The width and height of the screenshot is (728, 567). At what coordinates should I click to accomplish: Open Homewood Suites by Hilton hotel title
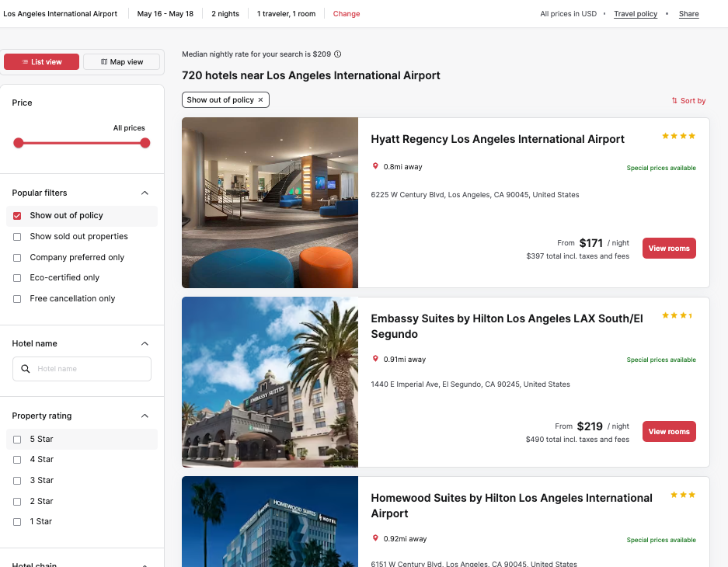coord(511,506)
